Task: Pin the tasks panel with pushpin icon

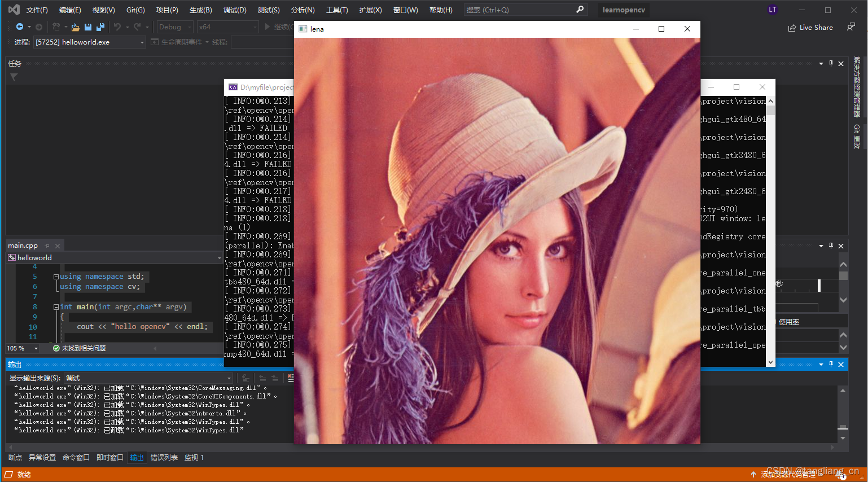Action: [831, 64]
